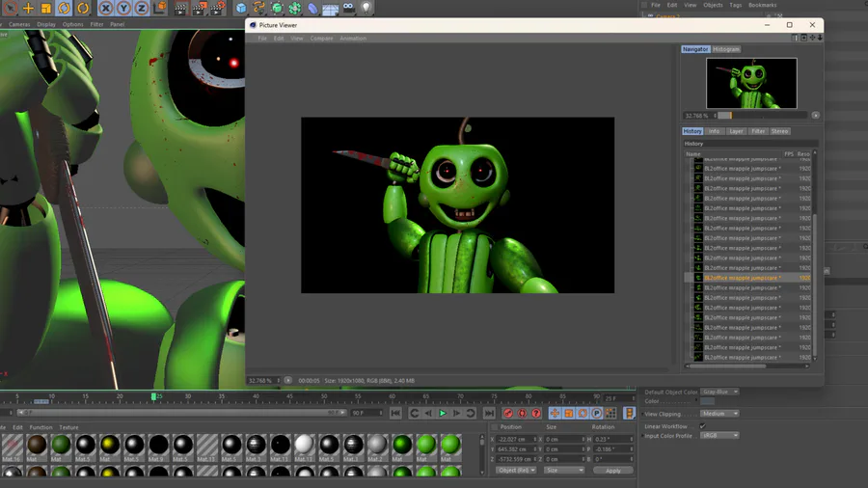Open Default Object Color Gray-Blue dropdown
This screenshot has width=868, height=488.
click(719, 392)
